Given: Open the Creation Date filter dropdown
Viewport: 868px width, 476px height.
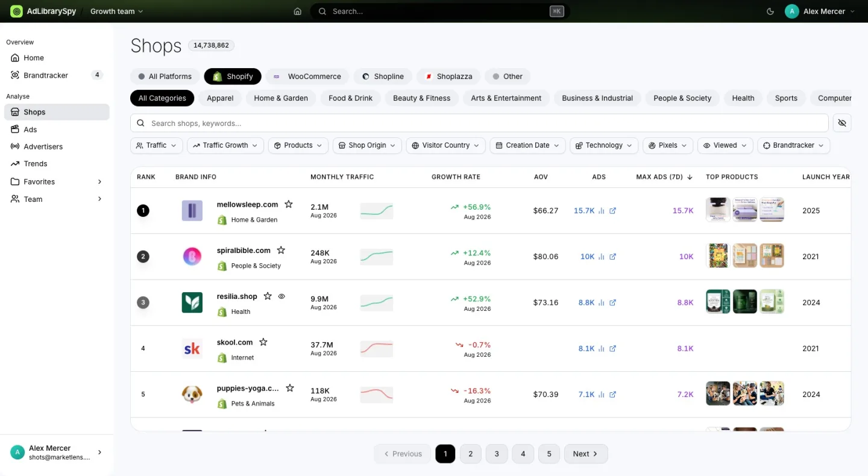Looking at the screenshot, I should pos(527,145).
